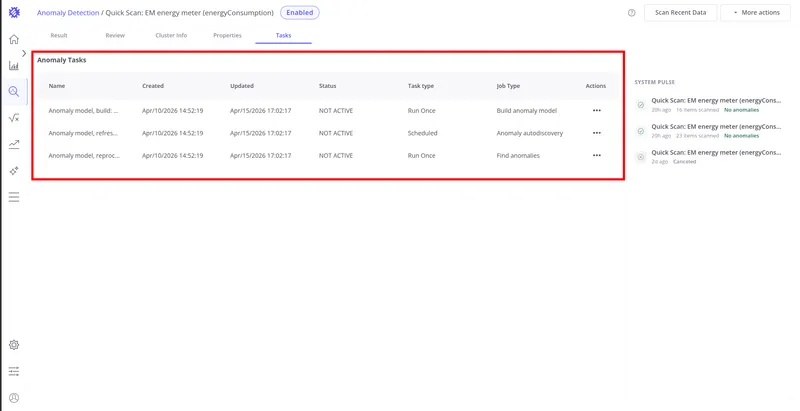Image resolution: width=800 pixels, height=411 pixels.
Task: Open the square-root formula sidebar icon
Action: pyautogui.click(x=14, y=118)
